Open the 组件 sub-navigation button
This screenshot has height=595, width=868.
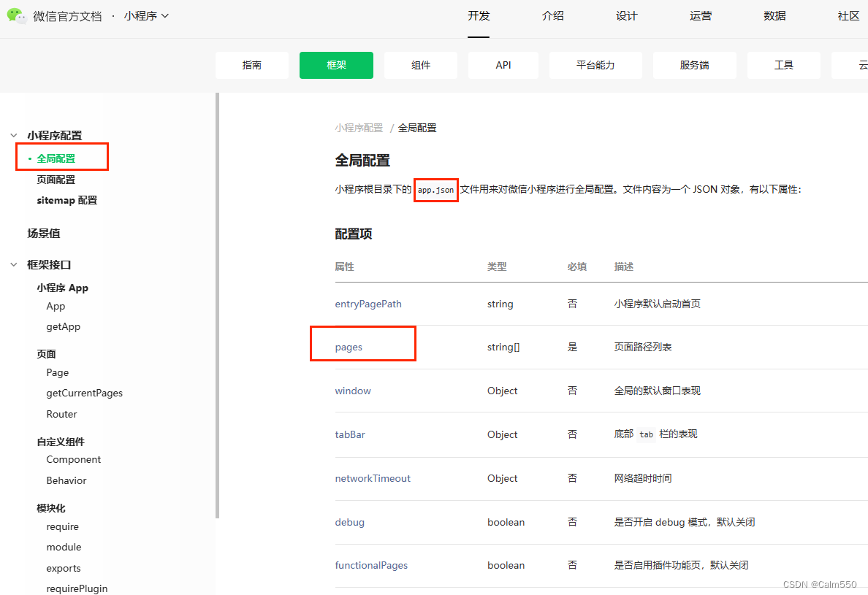click(421, 65)
